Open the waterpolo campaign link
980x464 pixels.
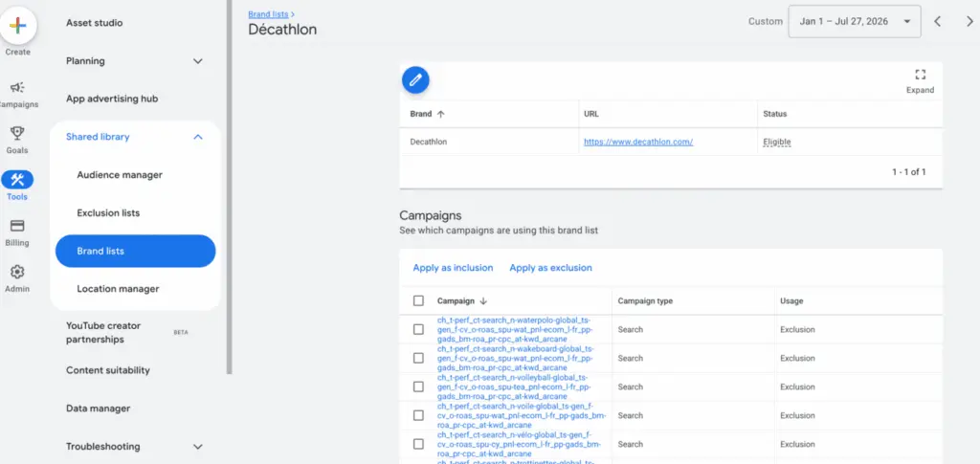coord(516,329)
